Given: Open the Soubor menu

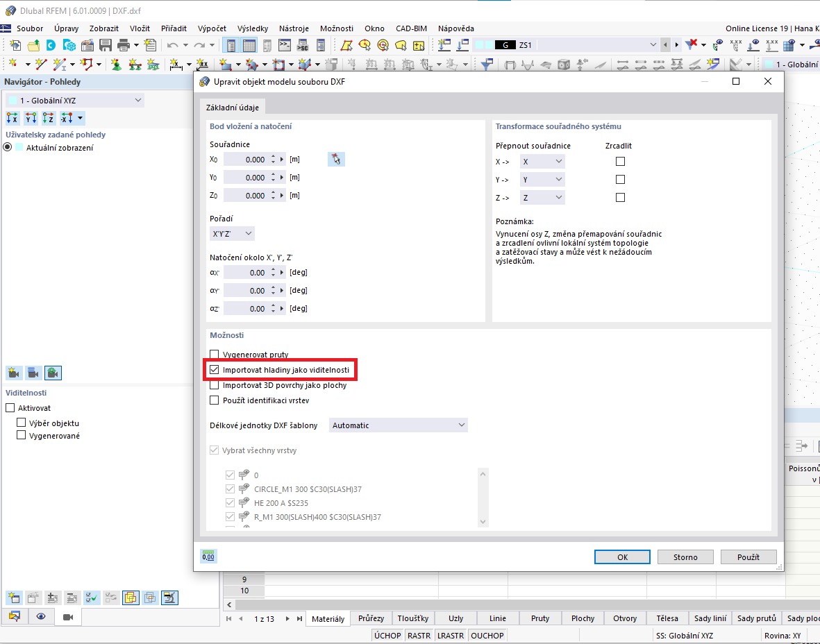Looking at the screenshot, I should [x=30, y=28].
